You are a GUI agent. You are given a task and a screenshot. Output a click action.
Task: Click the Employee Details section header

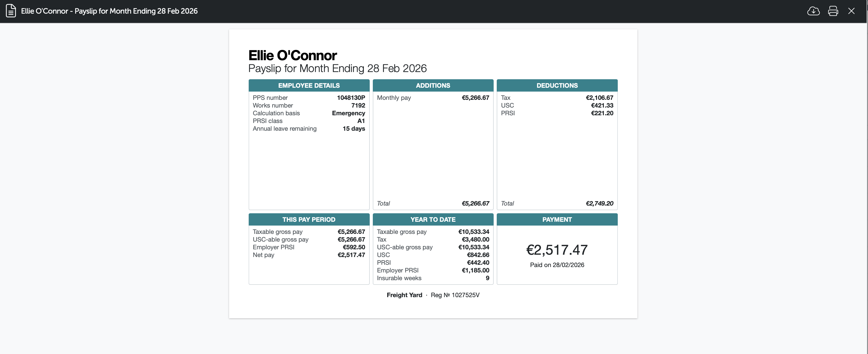pyautogui.click(x=309, y=86)
